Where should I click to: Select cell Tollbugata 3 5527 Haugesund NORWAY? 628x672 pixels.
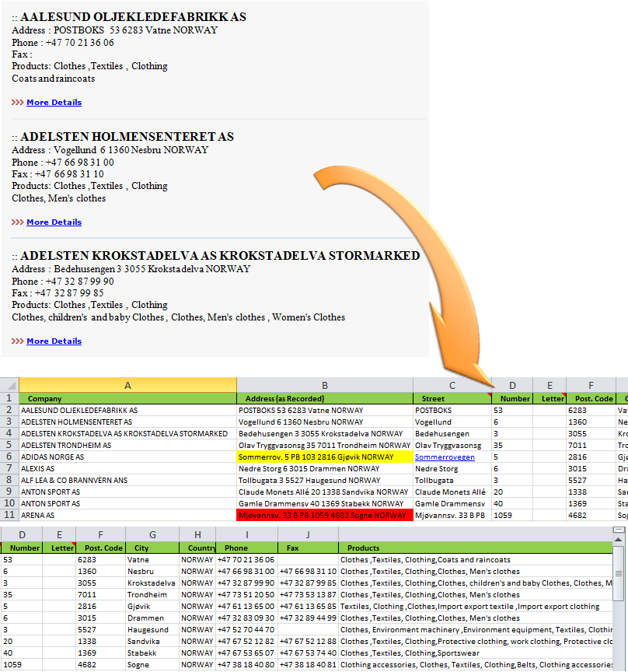pos(325,480)
